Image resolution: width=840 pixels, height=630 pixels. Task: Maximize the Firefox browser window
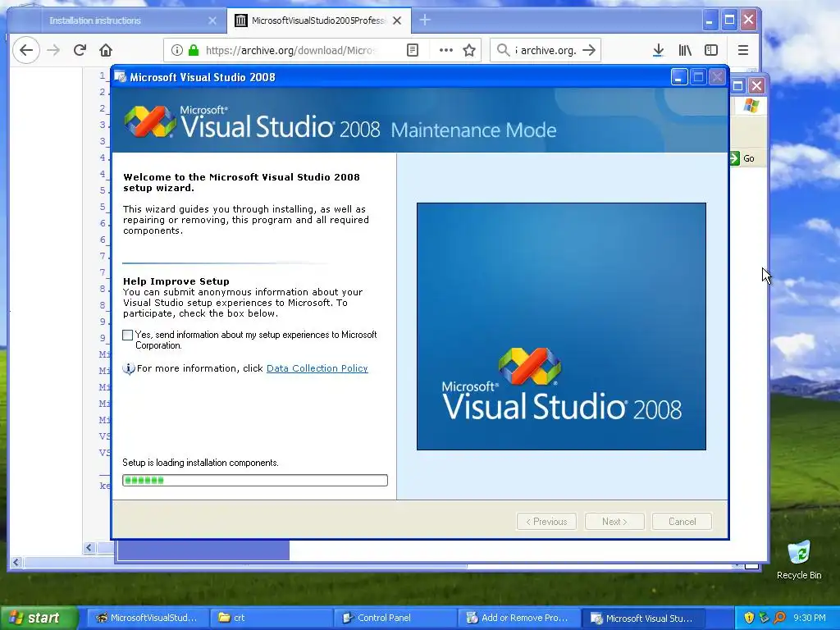[x=729, y=21]
